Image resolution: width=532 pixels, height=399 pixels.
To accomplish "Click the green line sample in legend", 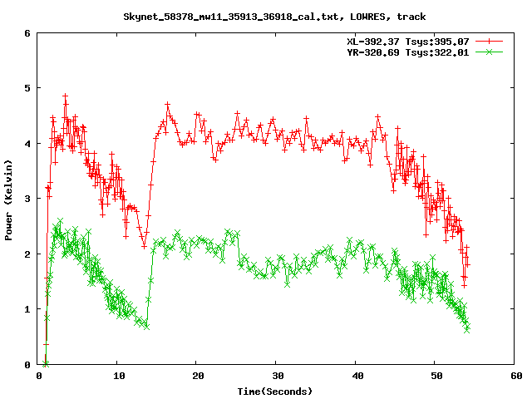I will (489, 52).
